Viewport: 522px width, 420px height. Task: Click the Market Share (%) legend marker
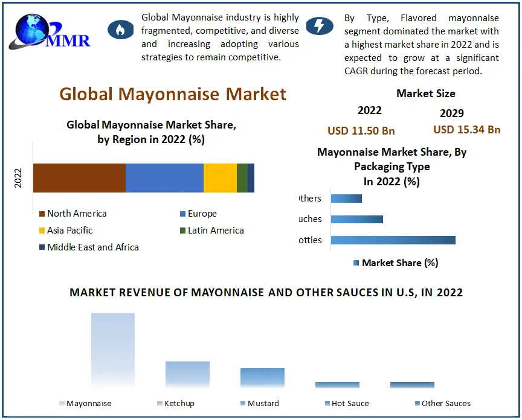[356, 262]
